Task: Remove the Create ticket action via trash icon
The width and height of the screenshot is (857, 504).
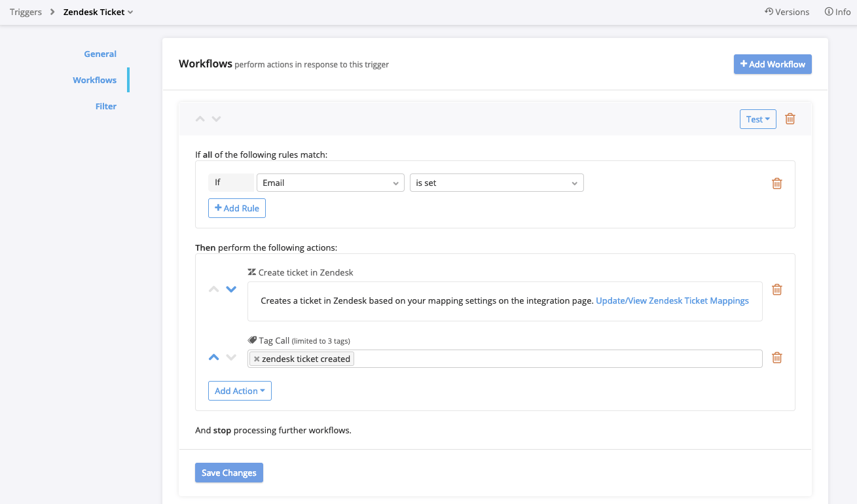Action: 777,289
